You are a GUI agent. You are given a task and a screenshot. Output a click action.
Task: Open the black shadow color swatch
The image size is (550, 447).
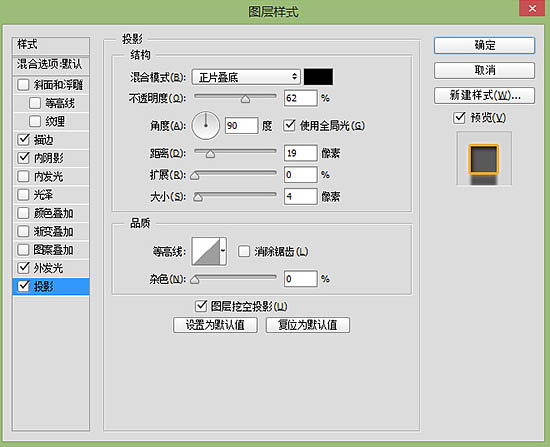pyautogui.click(x=318, y=77)
